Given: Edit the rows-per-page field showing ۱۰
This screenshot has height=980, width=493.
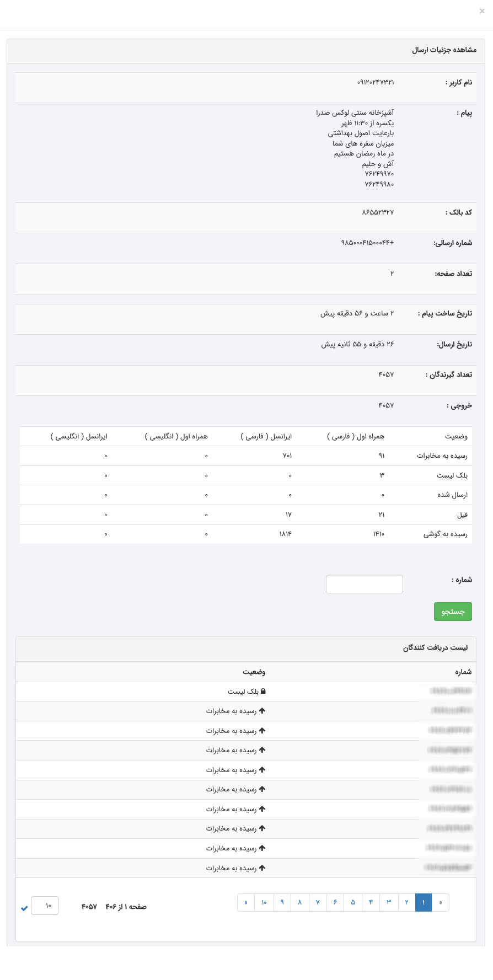Looking at the screenshot, I should point(45,906).
